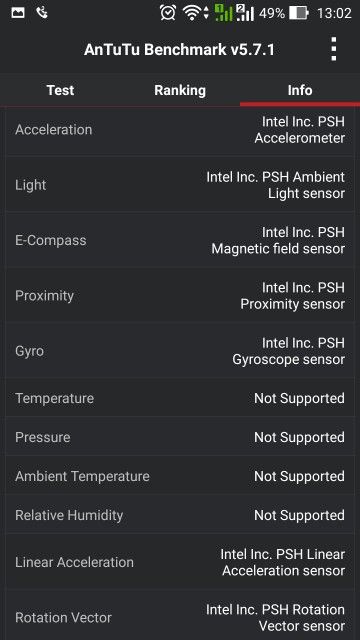360x640 pixels.
Task: Select the Gyro sensor row
Action: tap(180, 351)
